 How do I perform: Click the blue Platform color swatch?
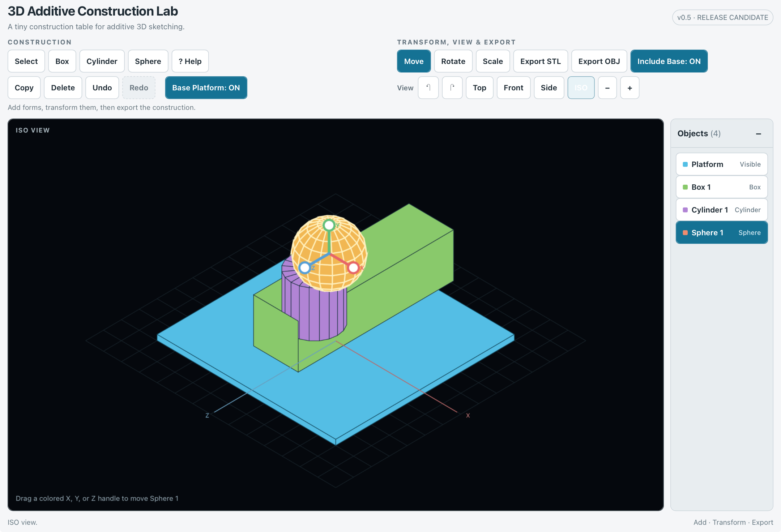pos(685,164)
